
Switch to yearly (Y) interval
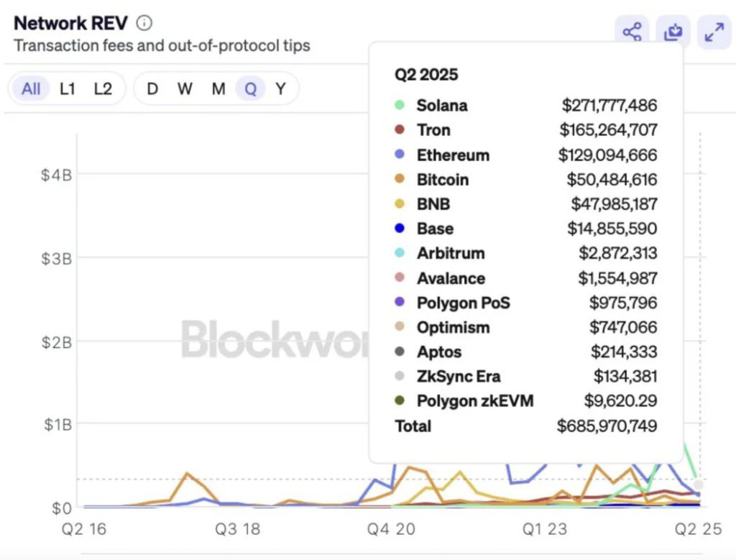click(x=280, y=88)
